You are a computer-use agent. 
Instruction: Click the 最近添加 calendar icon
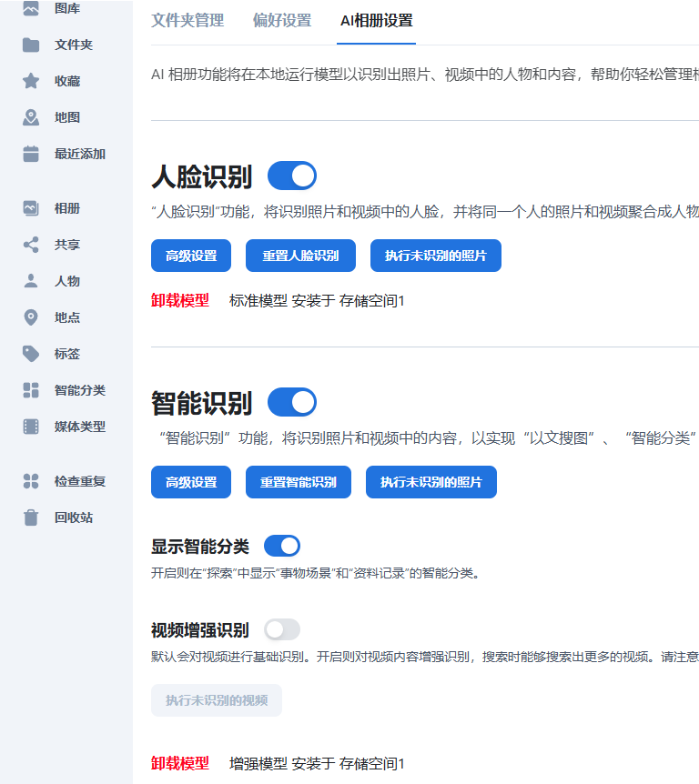(31, 154)
